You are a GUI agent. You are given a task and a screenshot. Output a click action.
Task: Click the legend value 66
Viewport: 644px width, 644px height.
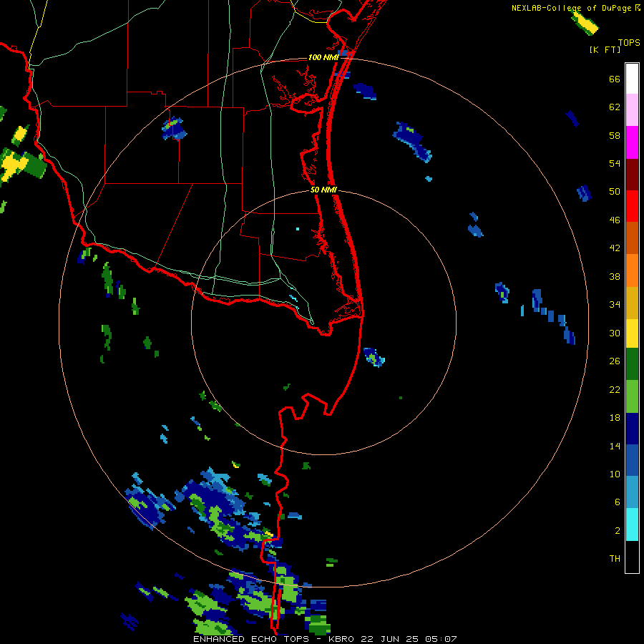615,79
